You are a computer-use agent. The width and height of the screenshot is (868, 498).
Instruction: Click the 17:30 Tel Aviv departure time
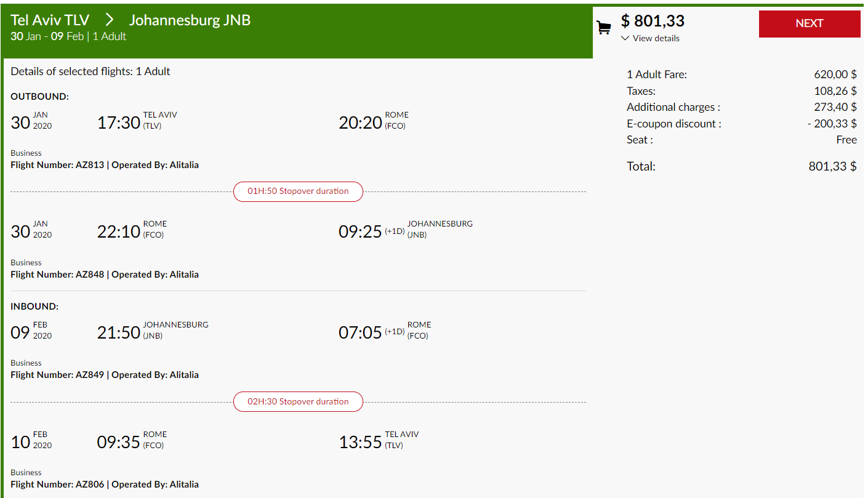point(119,122)
